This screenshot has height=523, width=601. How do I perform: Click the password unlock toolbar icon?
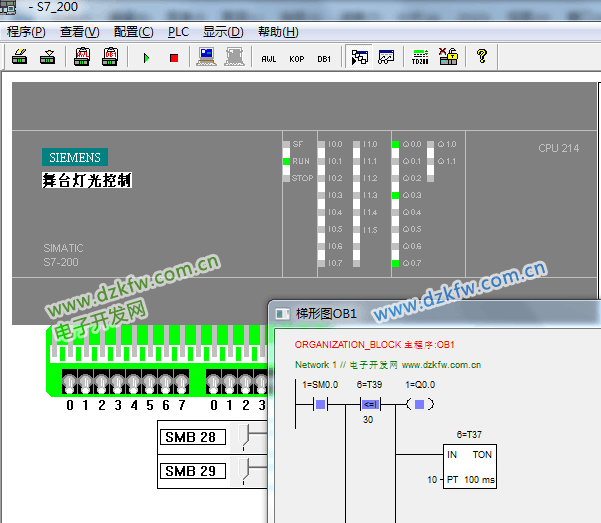click(x=448, y=57)
